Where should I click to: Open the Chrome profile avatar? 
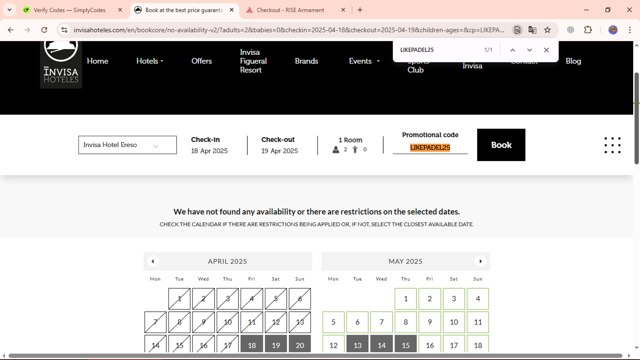613,30
